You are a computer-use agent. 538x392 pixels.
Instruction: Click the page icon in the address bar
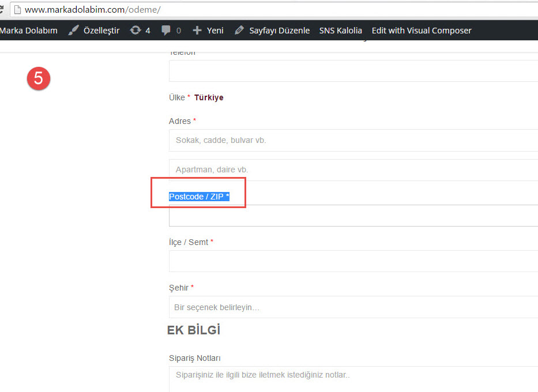[17, 10]
